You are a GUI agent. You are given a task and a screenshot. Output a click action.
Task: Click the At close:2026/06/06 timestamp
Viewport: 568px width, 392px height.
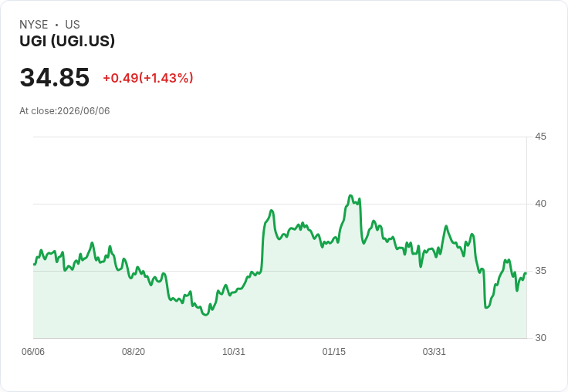click(65, 111)
